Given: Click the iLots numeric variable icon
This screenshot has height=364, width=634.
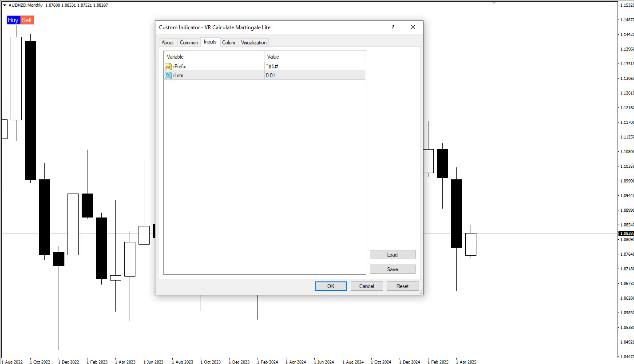Looking at the screenshot, I should [x=168, y=75].
